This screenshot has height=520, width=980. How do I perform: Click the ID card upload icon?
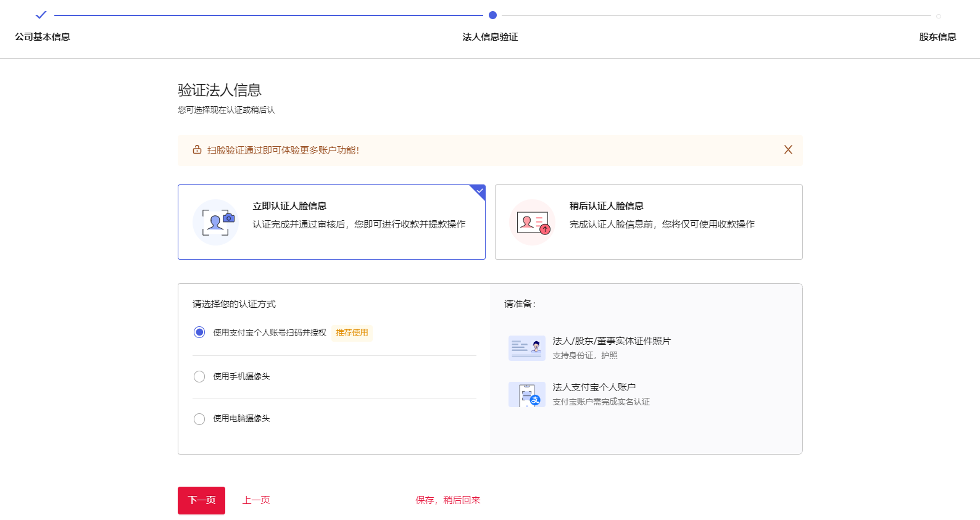(x=532, y=222)
